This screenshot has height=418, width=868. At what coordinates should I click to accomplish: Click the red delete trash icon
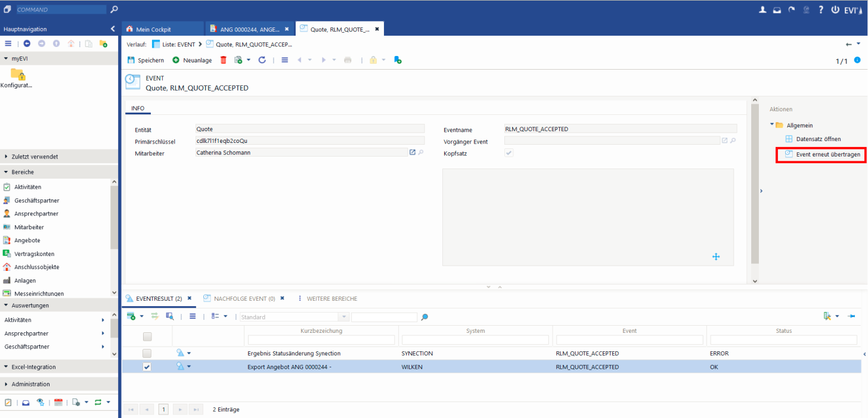click(224, 60)
